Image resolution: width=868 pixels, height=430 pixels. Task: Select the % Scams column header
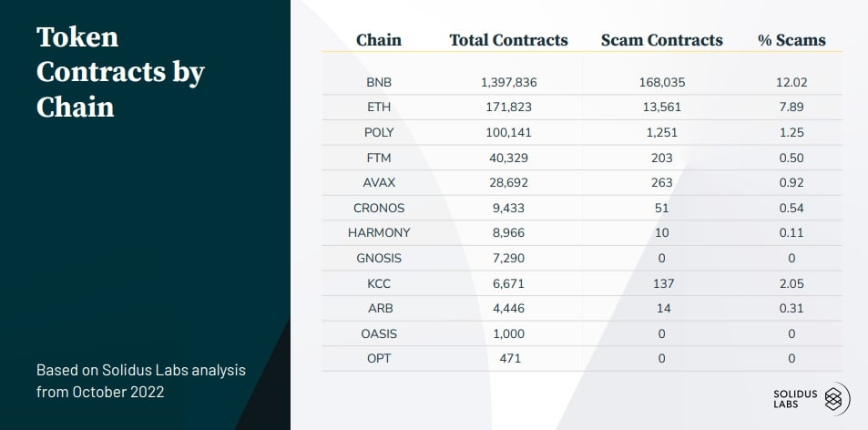(791, 40)
